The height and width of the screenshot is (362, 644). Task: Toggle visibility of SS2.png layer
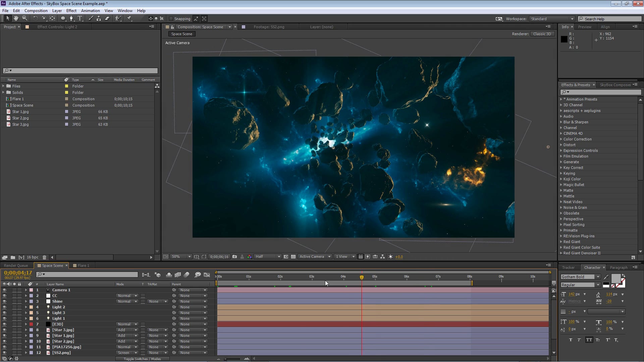[4, 352]
